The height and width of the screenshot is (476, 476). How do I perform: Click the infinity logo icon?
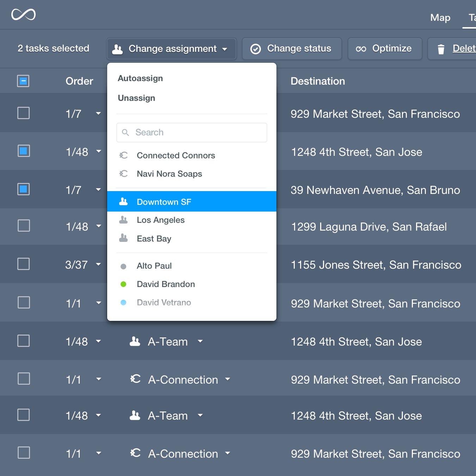coord(23,15)
